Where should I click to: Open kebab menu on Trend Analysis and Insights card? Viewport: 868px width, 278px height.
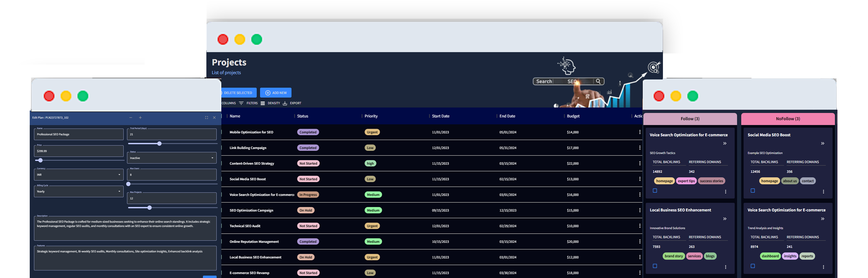(x=823, y=267)
